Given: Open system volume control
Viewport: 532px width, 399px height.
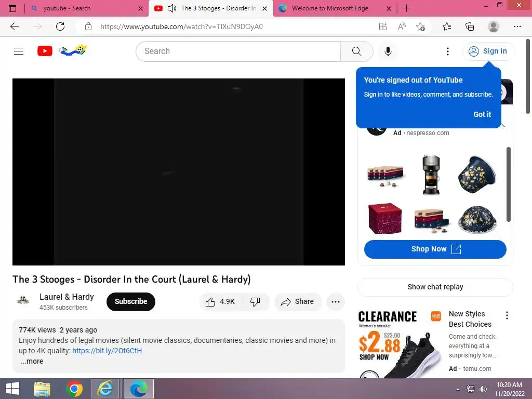Looking at the screenshot, I should [x=483, y=389].
